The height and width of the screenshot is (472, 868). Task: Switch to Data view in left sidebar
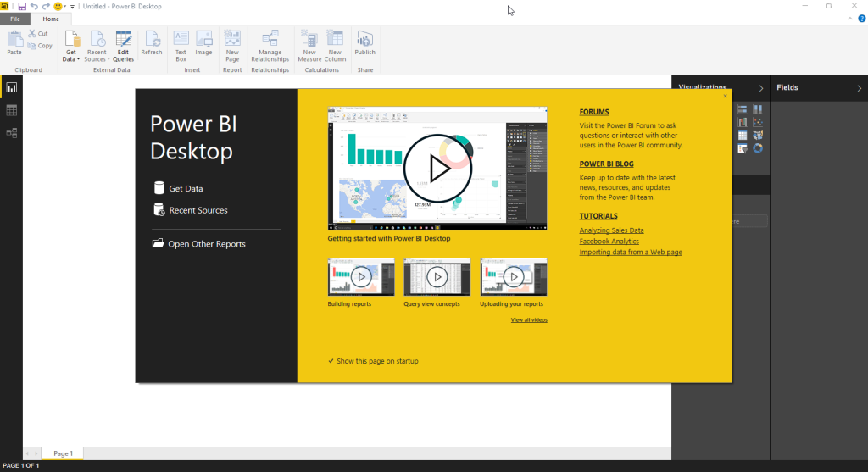tap(12, 110)
